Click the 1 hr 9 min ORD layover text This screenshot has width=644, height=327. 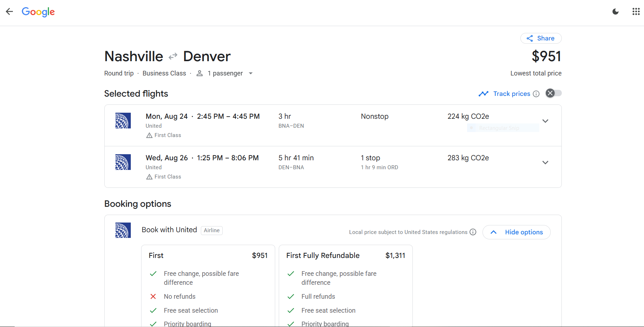[x=380, y=167]
